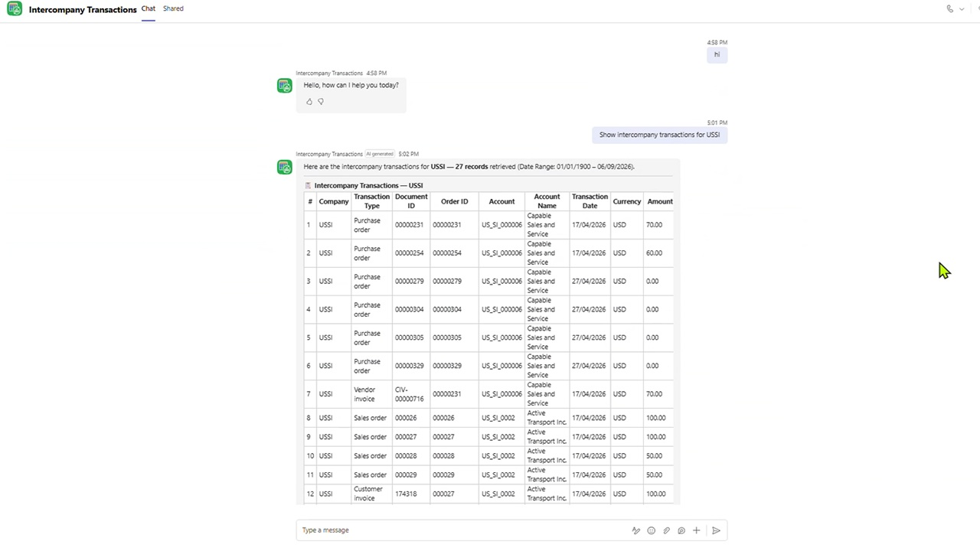Click bot avatar beside the USSI transactions reply
Viewport: 980px width, 551px height.
click(x=285, y=167)
